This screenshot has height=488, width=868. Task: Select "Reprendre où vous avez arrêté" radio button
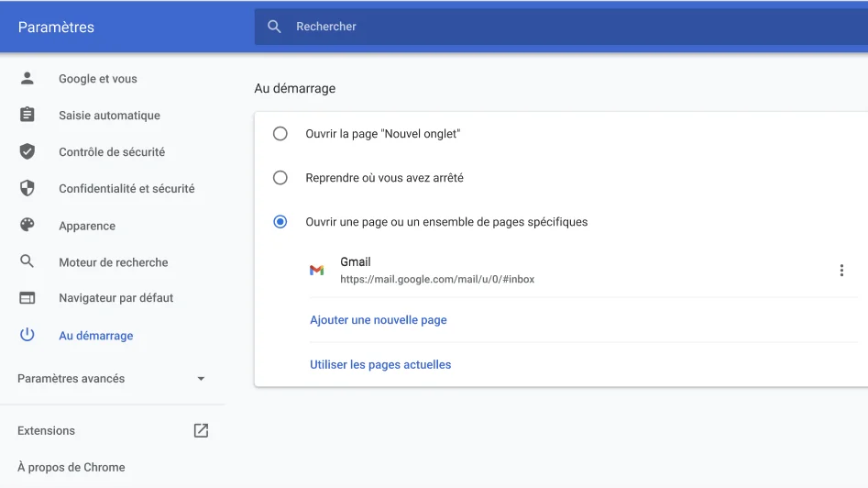[x=280, y=178]
